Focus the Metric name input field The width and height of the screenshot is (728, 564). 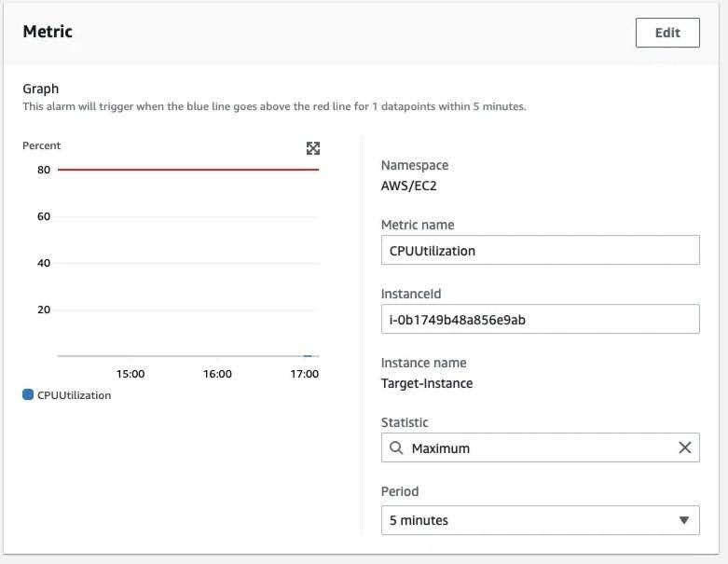[x=540, y=250]
